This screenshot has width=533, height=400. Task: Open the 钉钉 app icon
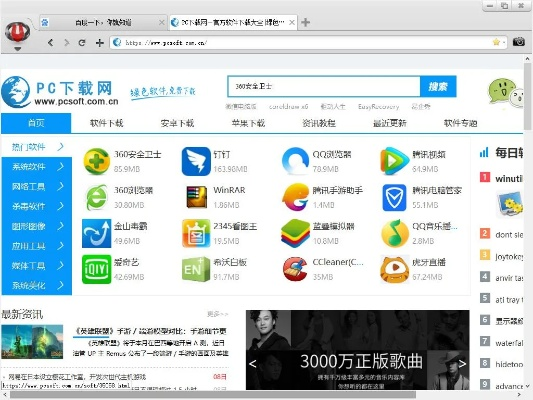(x=196, y=161)
